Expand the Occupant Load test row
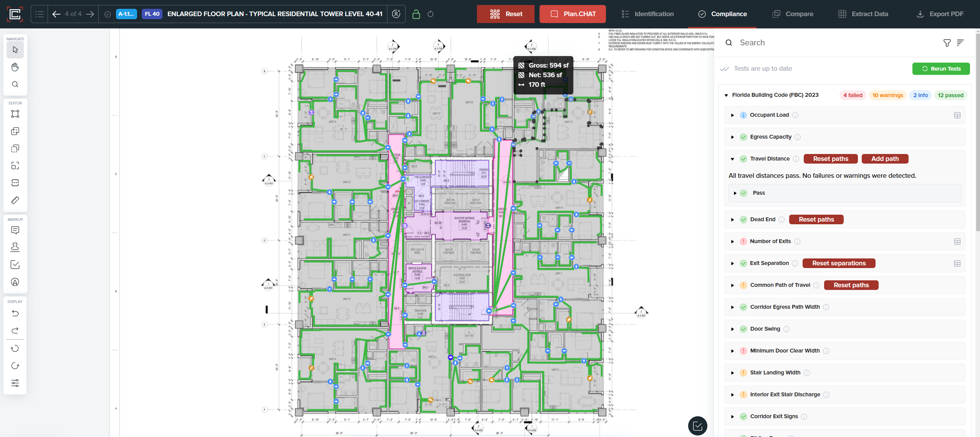Screen dimensions: 980x437 click(732, 115)
